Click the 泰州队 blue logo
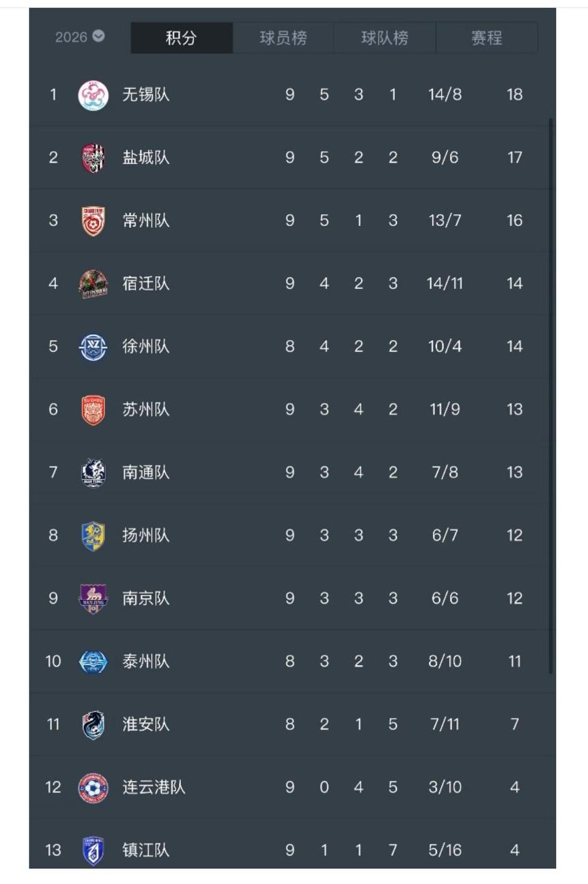 [93, 661]
